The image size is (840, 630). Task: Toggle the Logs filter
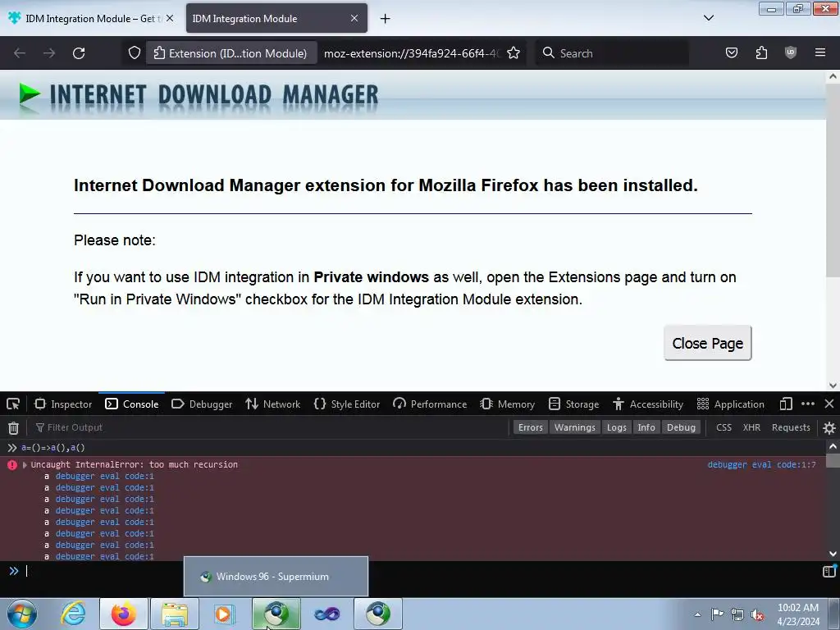(x=617, y=427)
